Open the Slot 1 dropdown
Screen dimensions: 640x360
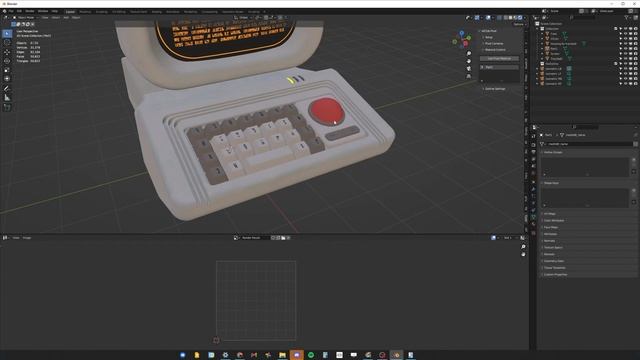click(x=510, y=238)
